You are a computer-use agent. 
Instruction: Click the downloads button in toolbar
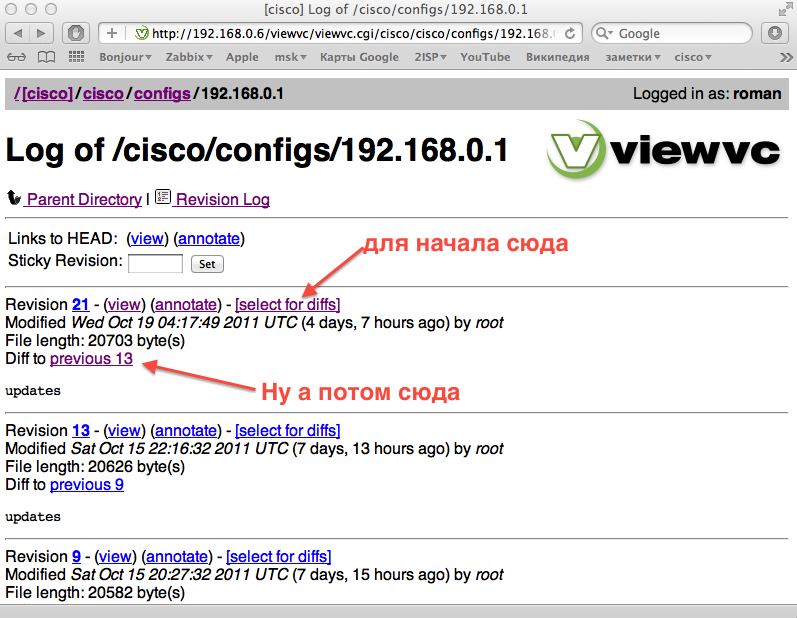point(775,33)
